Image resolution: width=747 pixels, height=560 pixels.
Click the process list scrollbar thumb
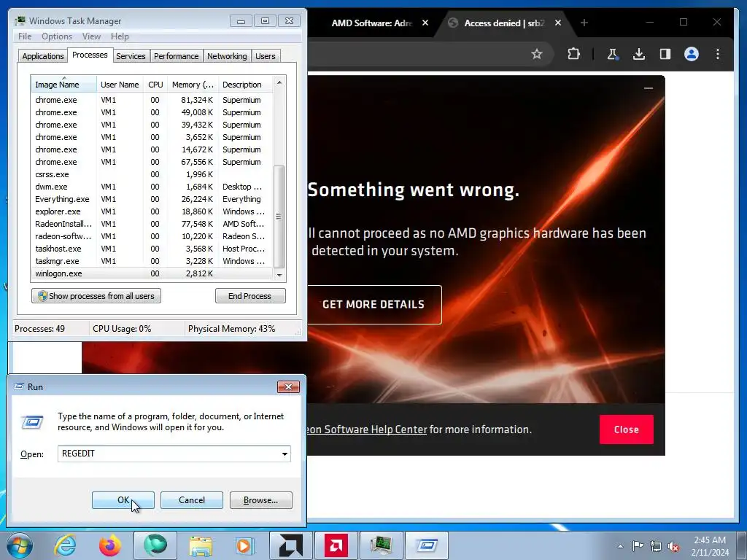(279, 217)
